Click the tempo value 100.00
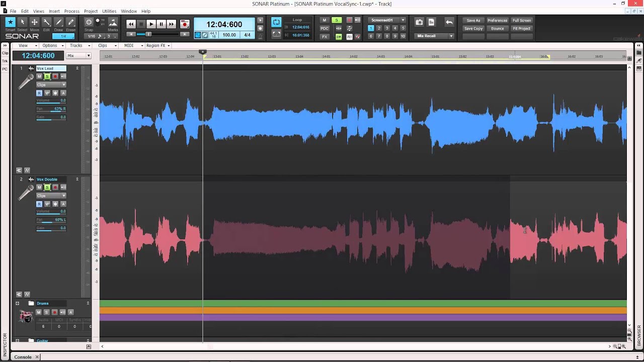Viewport: 644px width, 362px height. coord(229,35)
